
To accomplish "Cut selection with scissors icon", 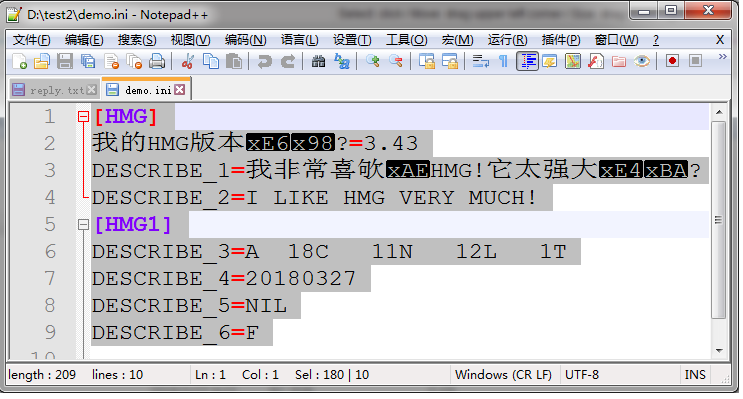I will [188, 61].
